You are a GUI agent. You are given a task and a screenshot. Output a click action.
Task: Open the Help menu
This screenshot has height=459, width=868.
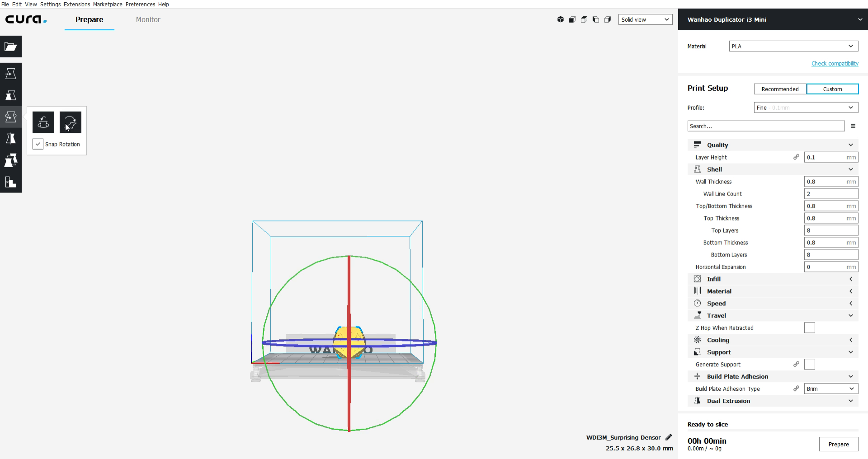coord(164,4)
